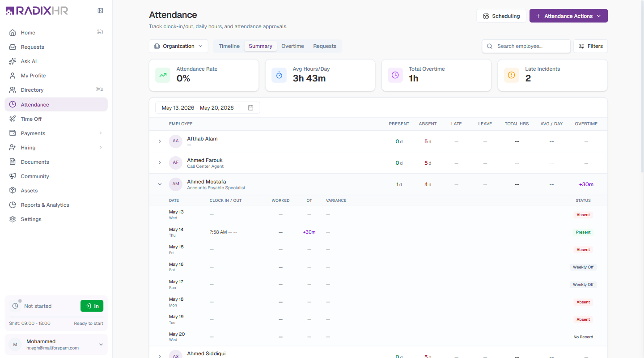
Task: Switch to the Timeline tab
Action: pyautogui.click(x=229, y=46)
